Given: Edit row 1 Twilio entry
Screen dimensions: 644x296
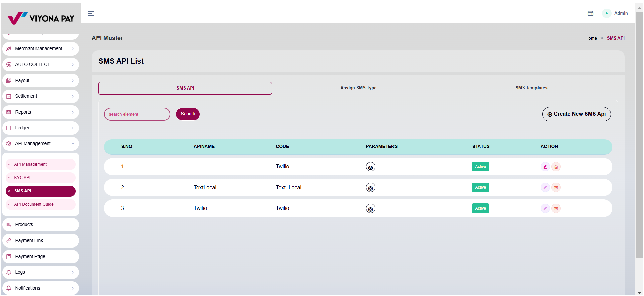Looking at the screenshot, I should 545,167.
